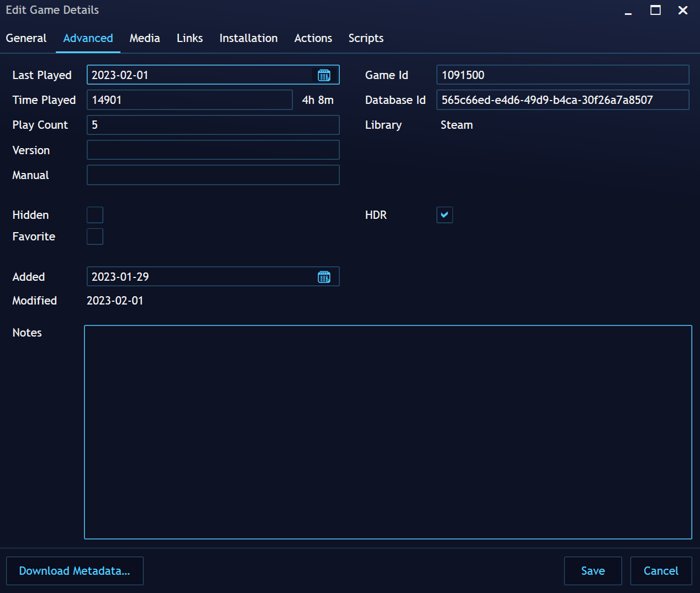Viewport: 700px width, 593px height.
Task: Click the Game Id field
Action: pyautogui.click(x=562, y=75)
